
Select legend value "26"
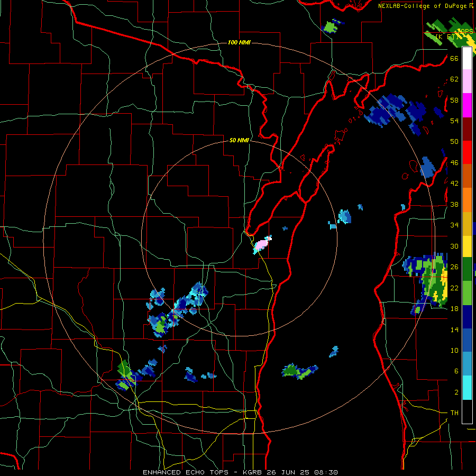coord(454,267)
